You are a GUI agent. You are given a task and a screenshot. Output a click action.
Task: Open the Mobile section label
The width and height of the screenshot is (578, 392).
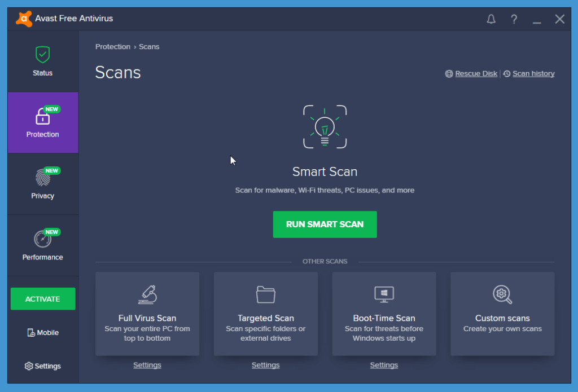[48, 333]
